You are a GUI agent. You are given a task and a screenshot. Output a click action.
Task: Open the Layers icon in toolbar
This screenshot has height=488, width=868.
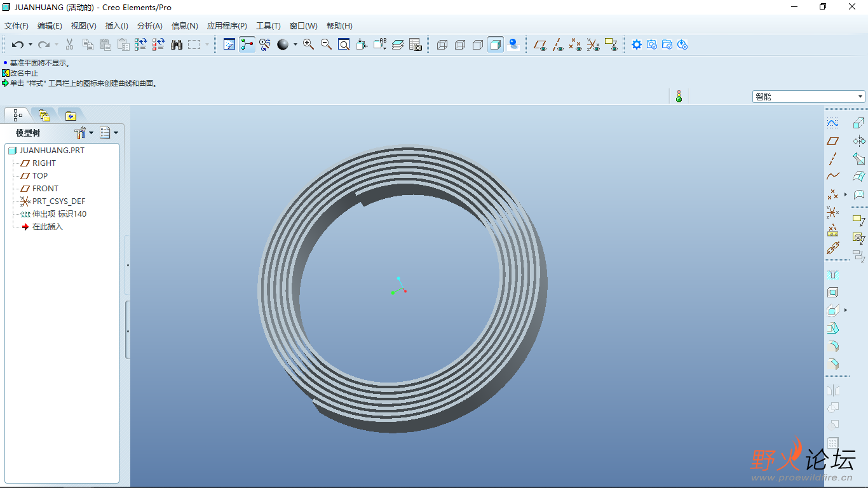pos(398,44)
